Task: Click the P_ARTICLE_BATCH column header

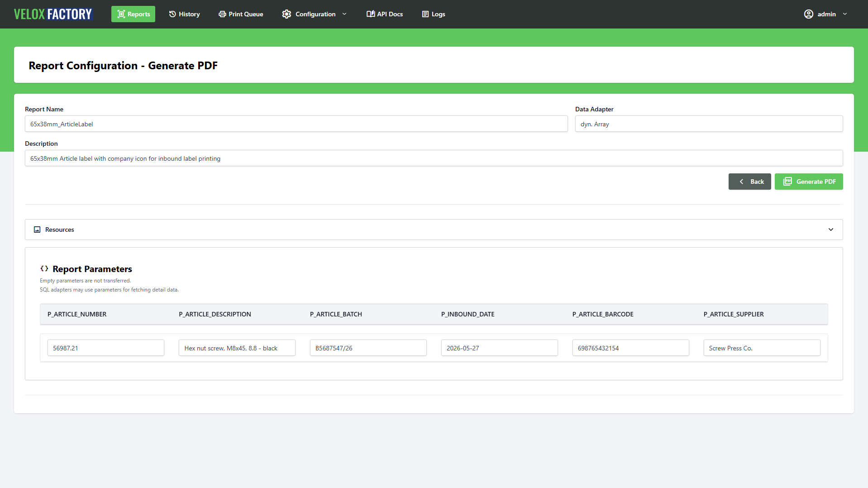Action: (x=336, y=314)
